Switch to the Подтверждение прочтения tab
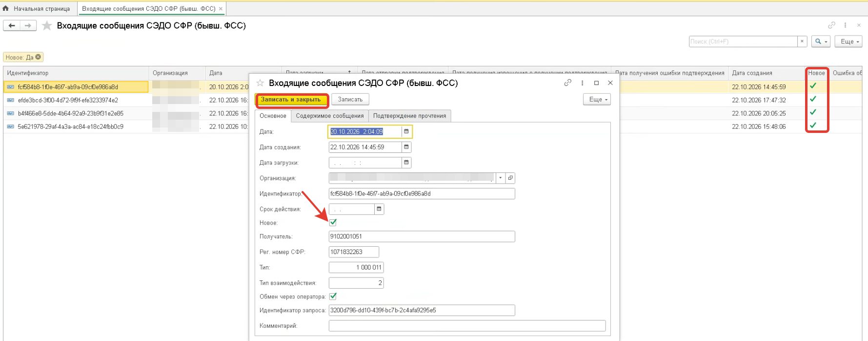 [410, 116]
